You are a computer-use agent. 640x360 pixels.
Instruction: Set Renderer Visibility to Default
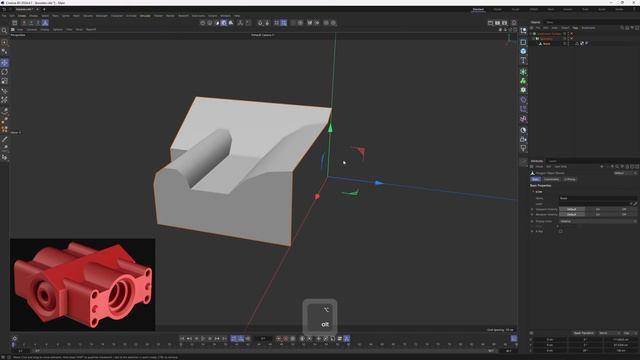tap(572, 214)
